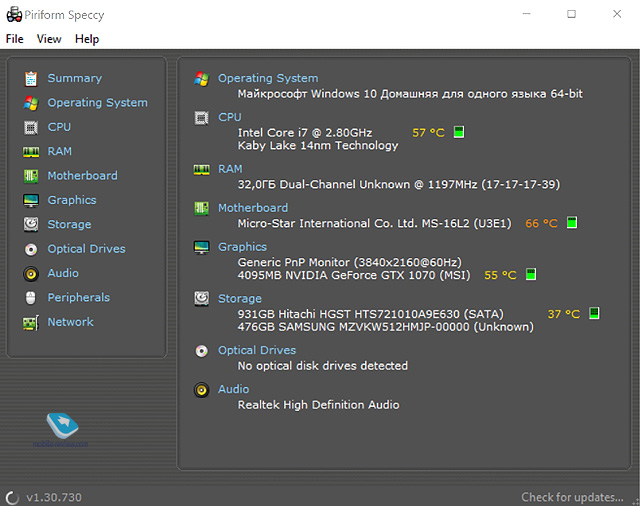The width and height of the screenshot is (640, 506).
Task: Click Check for updates link
Action: tap(572, 497)
